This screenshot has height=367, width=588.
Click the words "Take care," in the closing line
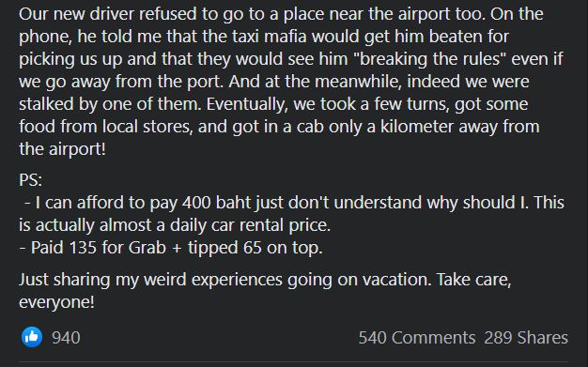point(473,280)
